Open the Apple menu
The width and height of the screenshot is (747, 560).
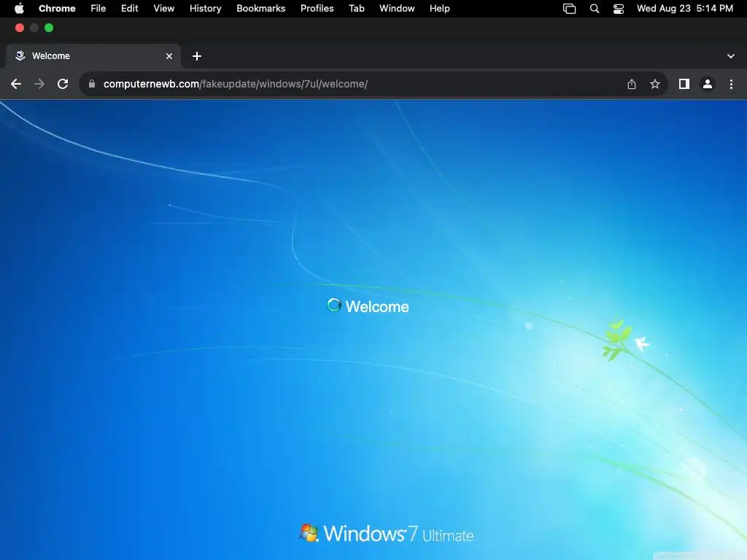19,9
